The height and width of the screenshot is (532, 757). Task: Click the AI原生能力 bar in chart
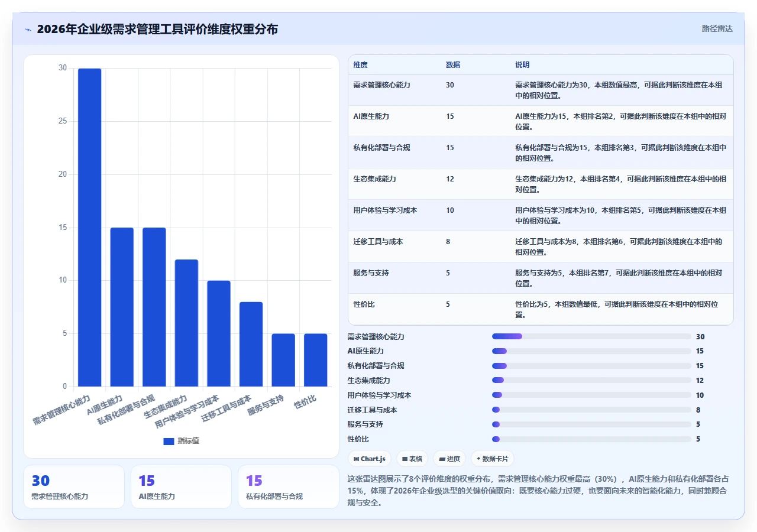point(122,307)
